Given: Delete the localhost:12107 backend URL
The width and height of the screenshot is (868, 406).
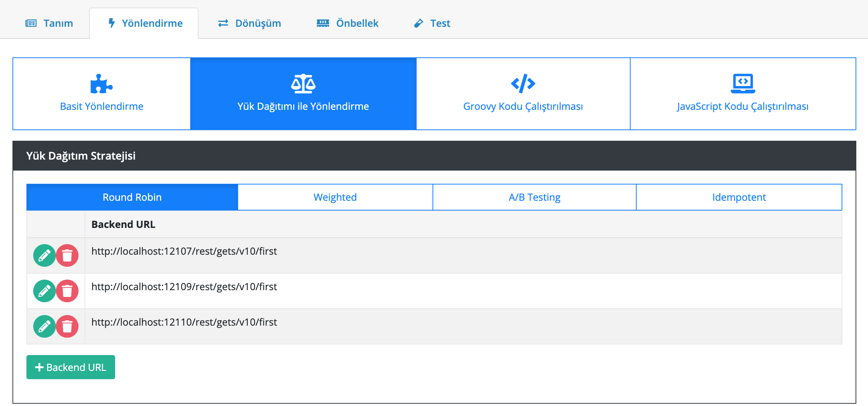Looking at the screenshot, I should pyautogui.click(x=67, y=255).
